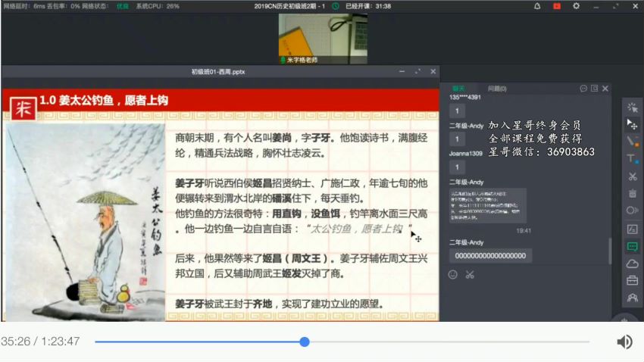Image resolution: width=644 pixels, height=362 pixels.
Task: Click the 135****4391 username in chat
Action: pos(465,97)
